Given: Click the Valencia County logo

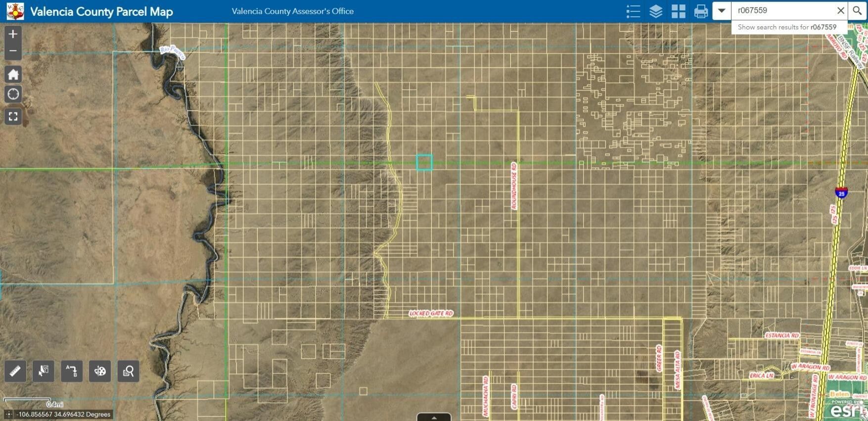Looking at the screenshot, I should (15, 11).
